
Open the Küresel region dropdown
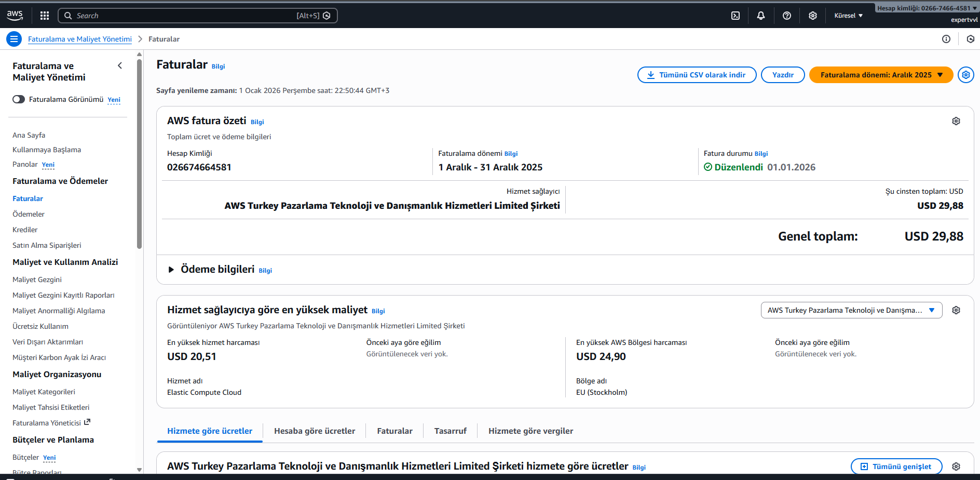[849, 16]
